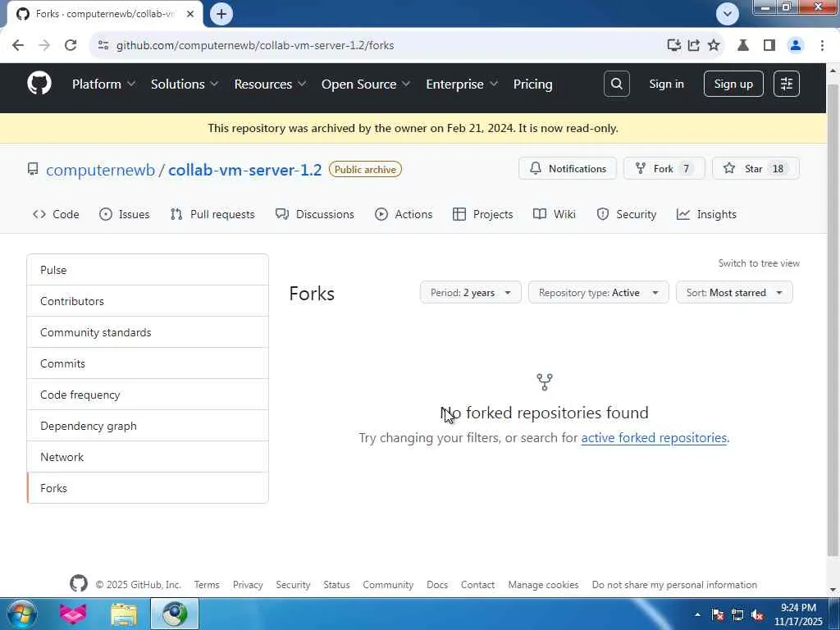Screen dimensions: 840x630
Task: Select Contributors in the insights sidebar
Action: pos(148,301)
